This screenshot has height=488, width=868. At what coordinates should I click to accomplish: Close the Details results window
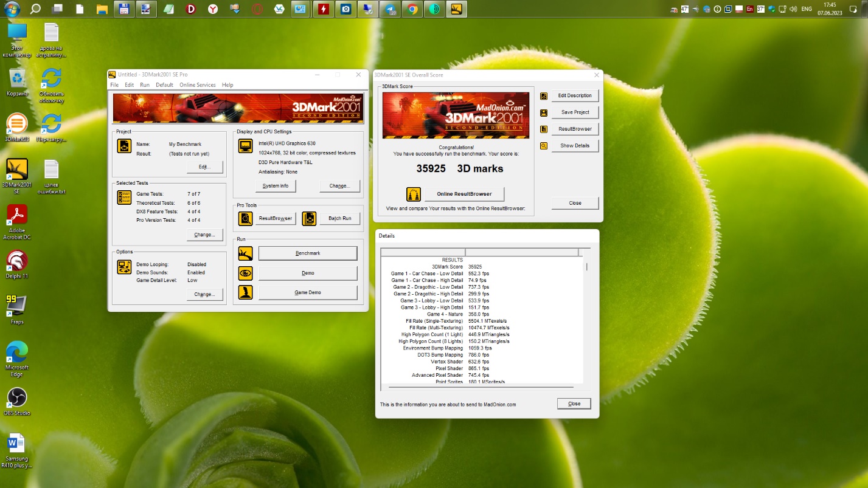tap(574, 404)
